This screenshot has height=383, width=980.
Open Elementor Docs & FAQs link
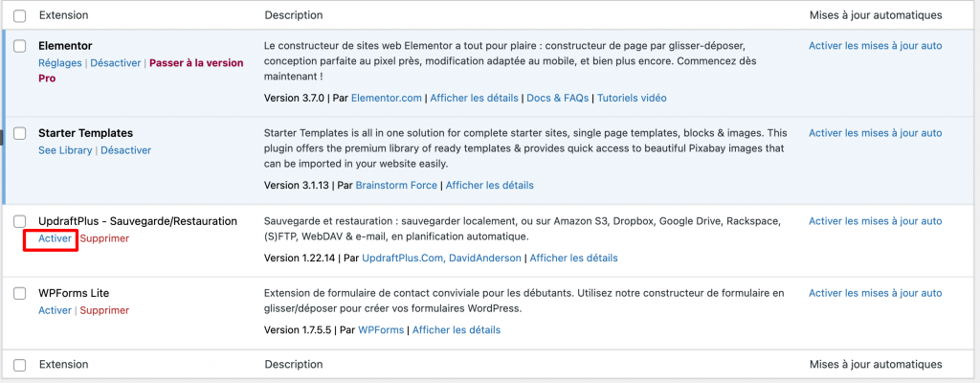[556, 98]
